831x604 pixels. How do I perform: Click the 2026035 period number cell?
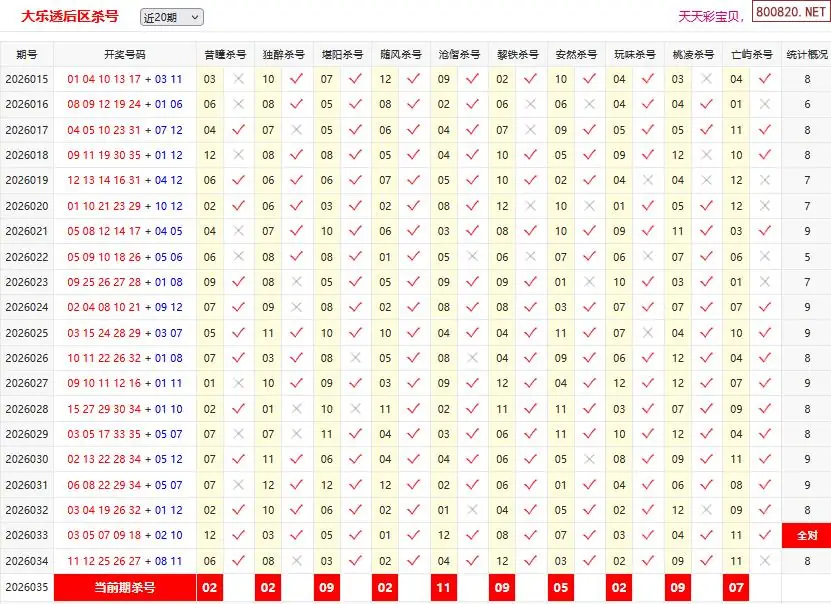27,587
